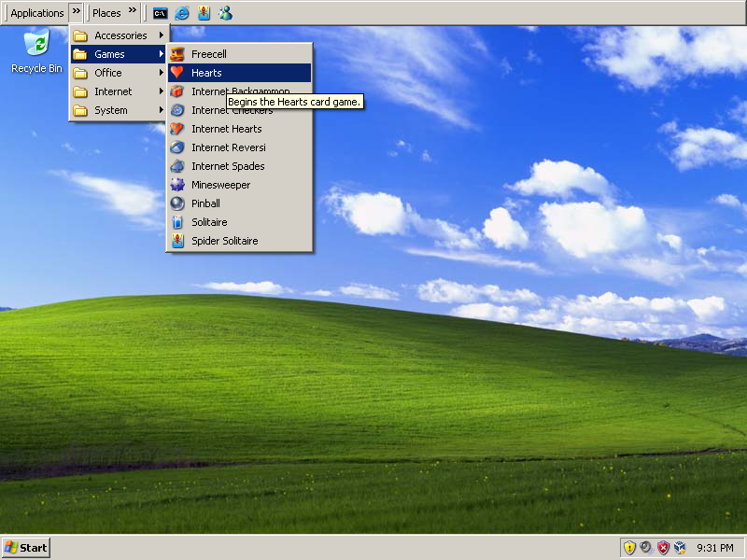Click the Office folder icon
The width and height of the screenshot is (747, 560).
tap(80, 73)
